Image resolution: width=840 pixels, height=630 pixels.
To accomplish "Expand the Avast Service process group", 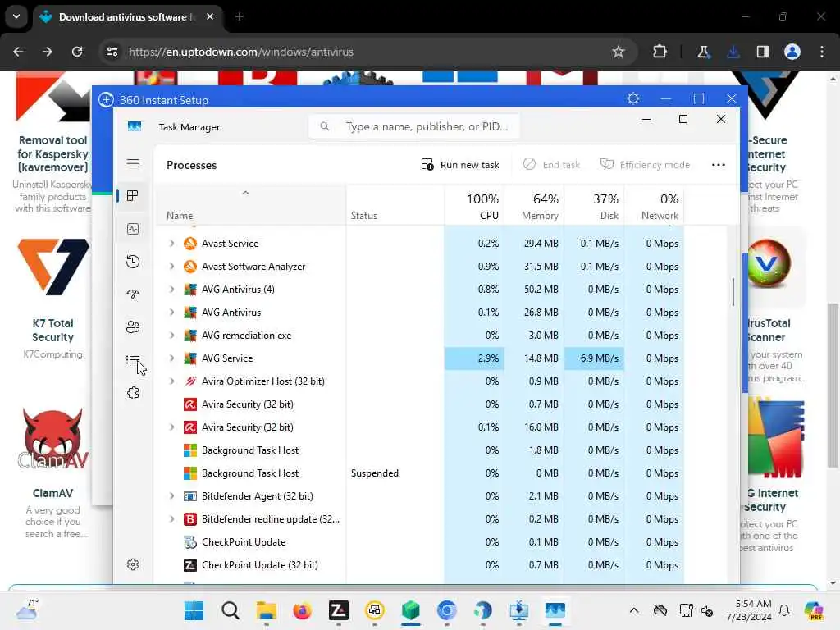I will 171,244.
